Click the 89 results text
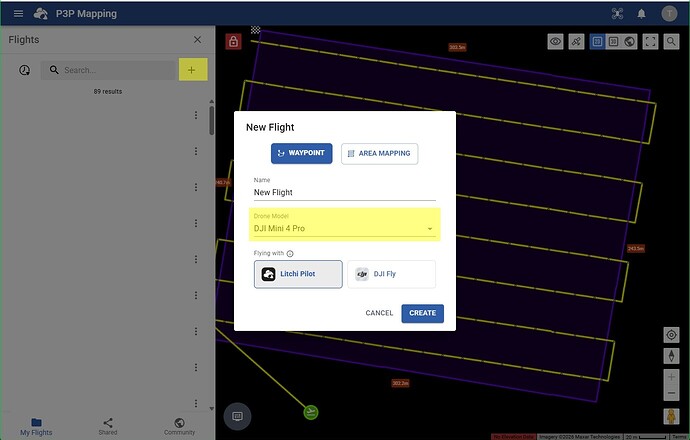690x440 pixels. pos(108,92)
